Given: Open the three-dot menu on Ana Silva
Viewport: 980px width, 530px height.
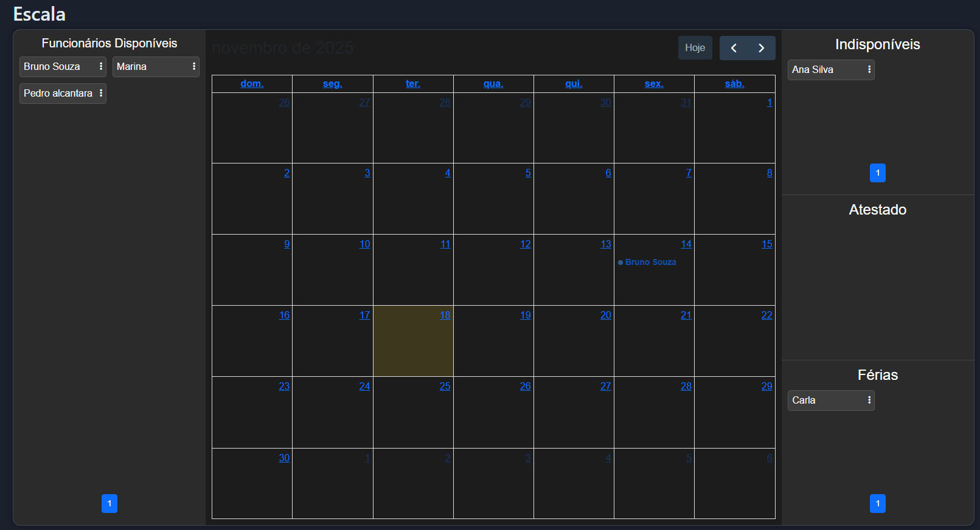Looking at the screenshot, I should [869, 69].
